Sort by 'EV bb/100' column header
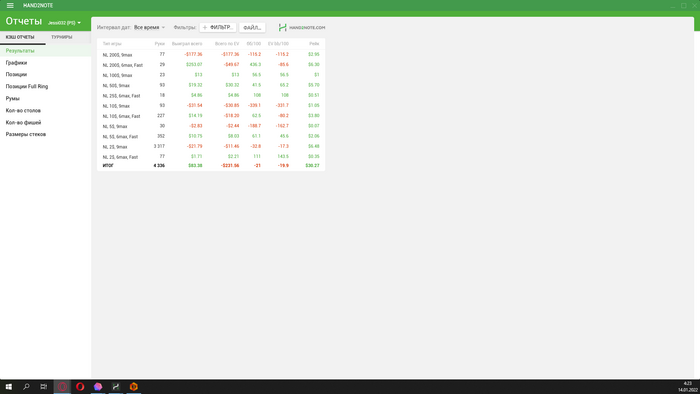This screenshot has height=394, width=700. tap(278, 44)
